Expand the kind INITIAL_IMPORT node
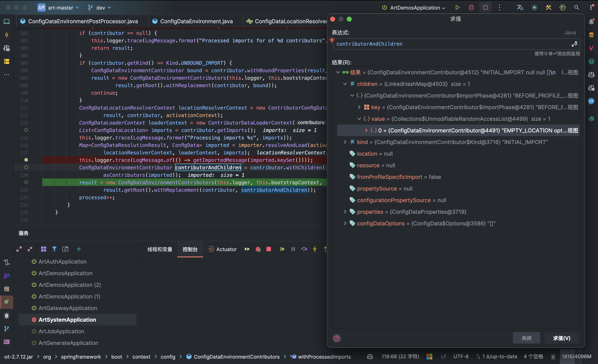 345,142
